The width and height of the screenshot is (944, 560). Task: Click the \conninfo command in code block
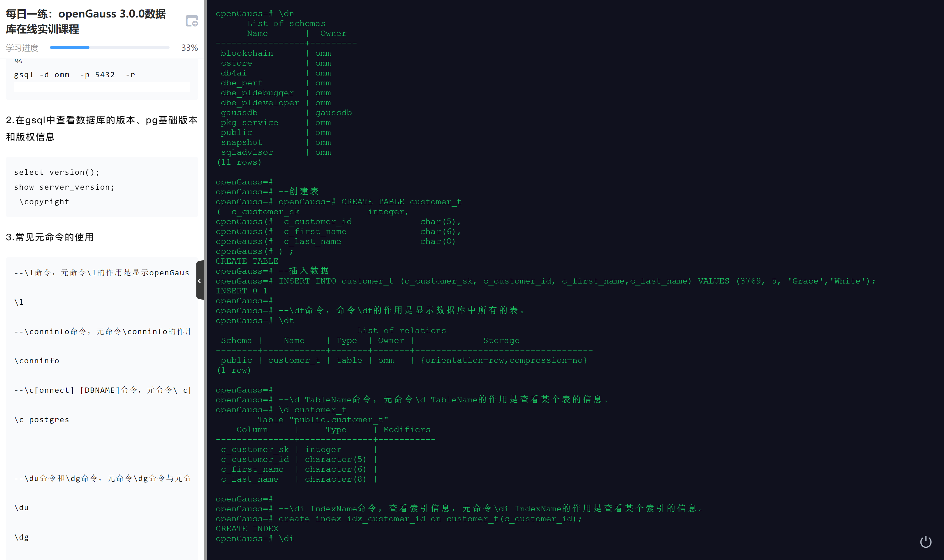(x=37, y=361)
